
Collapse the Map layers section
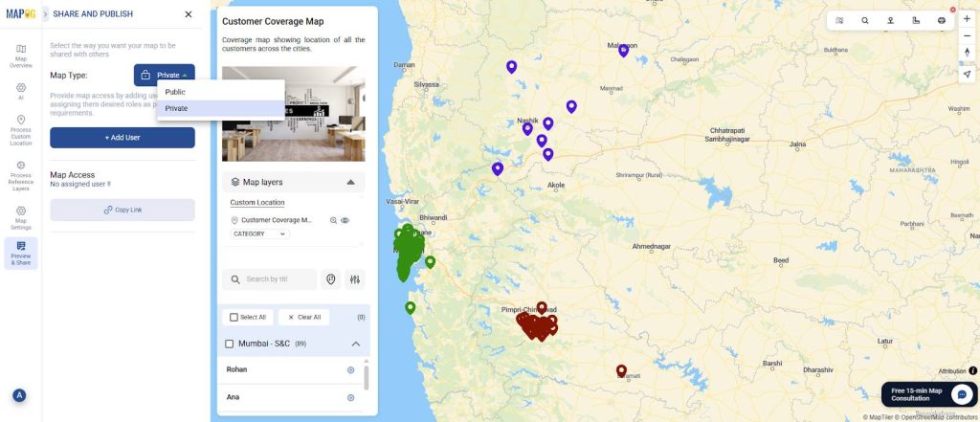pos(350,182)
